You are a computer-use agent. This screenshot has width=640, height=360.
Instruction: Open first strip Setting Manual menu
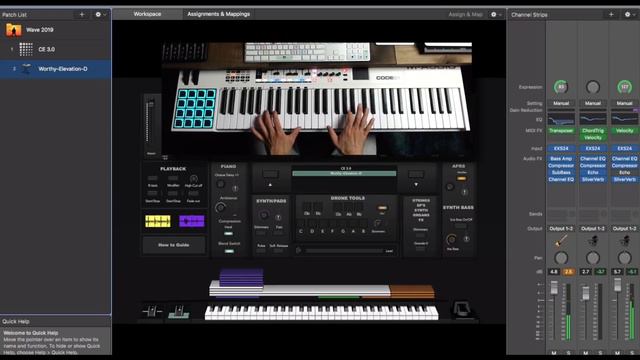click(x=561, y=103)
